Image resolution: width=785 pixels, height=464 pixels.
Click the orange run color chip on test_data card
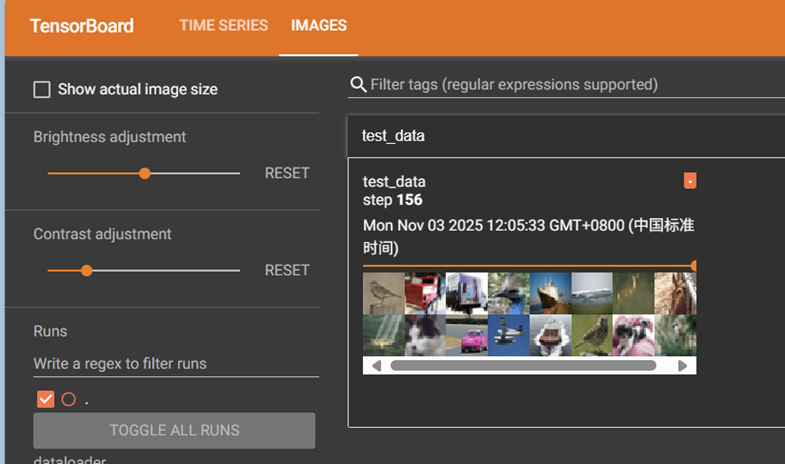click(x=690, y=181)
